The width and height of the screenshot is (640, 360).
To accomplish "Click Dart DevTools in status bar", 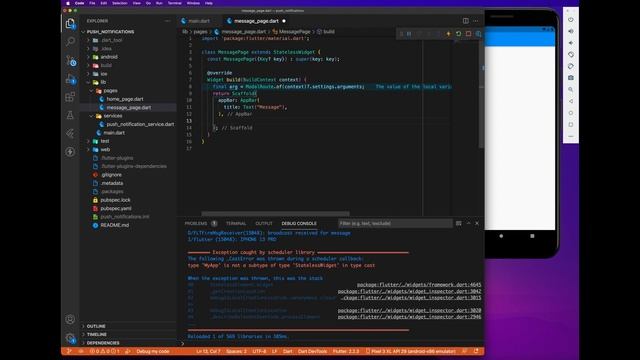I will [x=312, y=351].
